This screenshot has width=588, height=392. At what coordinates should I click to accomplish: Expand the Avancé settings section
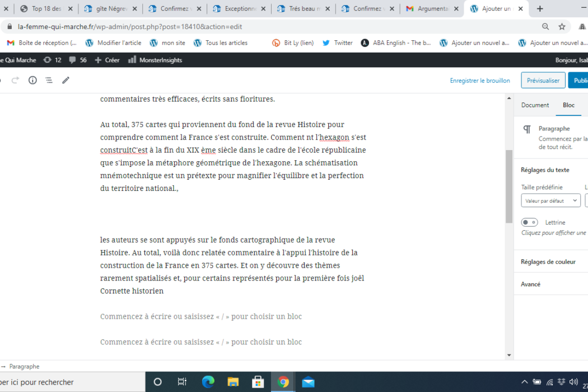click(531, 284)
